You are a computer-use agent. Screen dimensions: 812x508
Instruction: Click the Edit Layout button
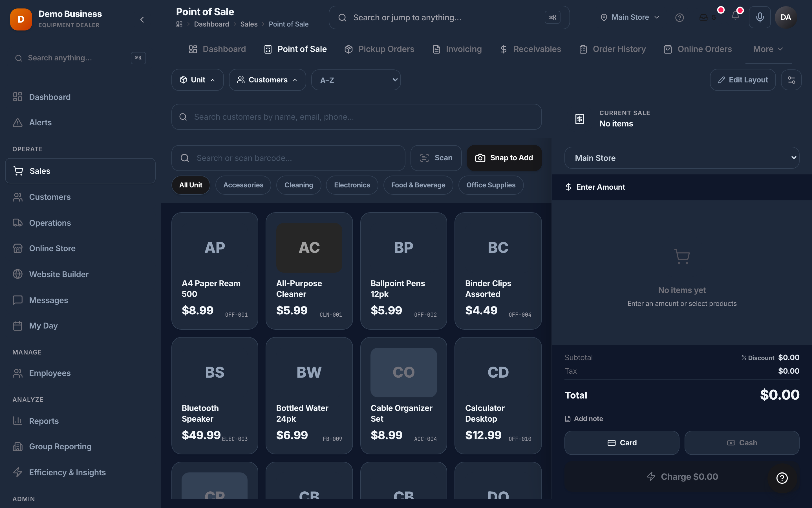pos(743,80)
